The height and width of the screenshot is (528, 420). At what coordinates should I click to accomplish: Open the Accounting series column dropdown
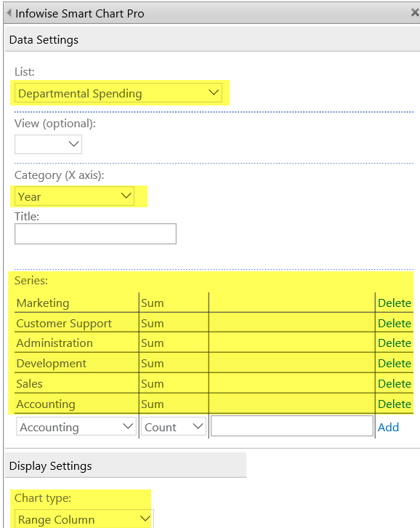coord(76,427)
